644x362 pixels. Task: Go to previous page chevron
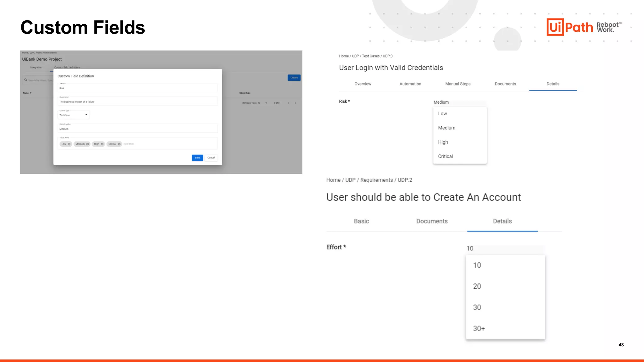point(288,103)
